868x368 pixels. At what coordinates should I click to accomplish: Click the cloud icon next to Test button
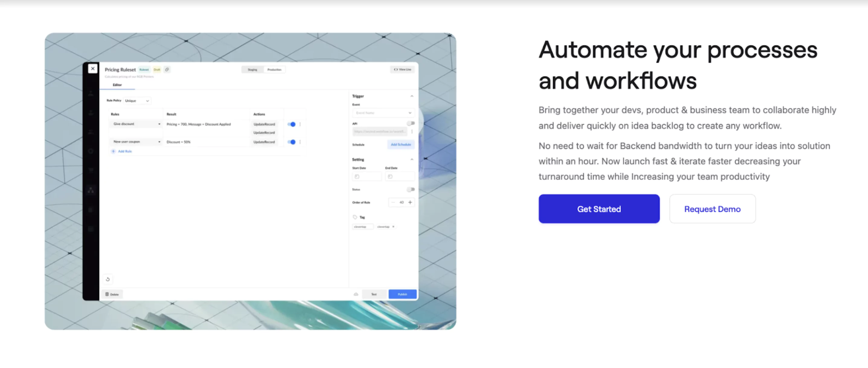point(356,294)
